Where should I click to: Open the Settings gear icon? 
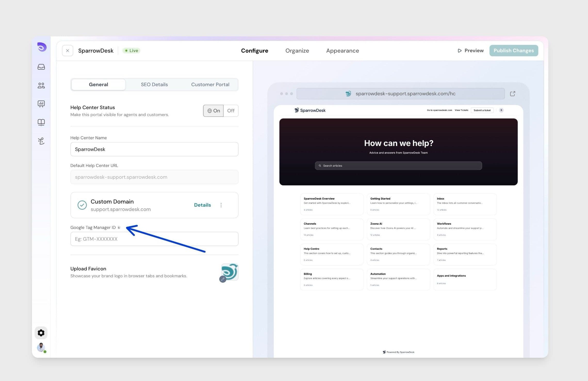pyautogui.click(x=41, y=333)
